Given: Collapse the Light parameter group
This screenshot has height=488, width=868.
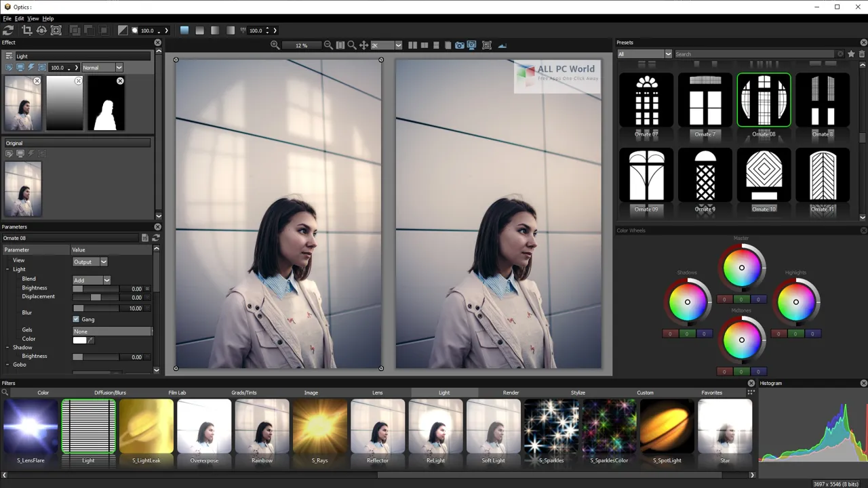Looking at the screenshot, I should point(7,269).
